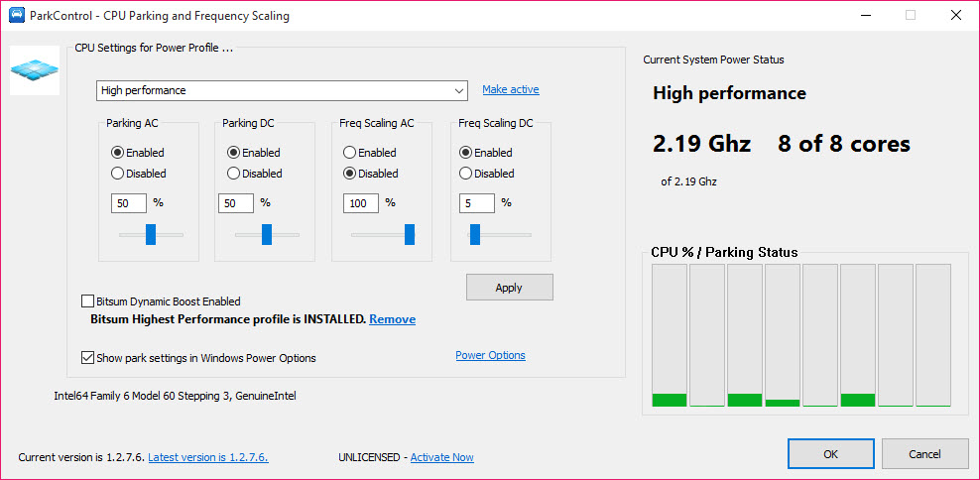
Task: Click the blue tiles ParkControl logo
Action: [x=35, y=70]
